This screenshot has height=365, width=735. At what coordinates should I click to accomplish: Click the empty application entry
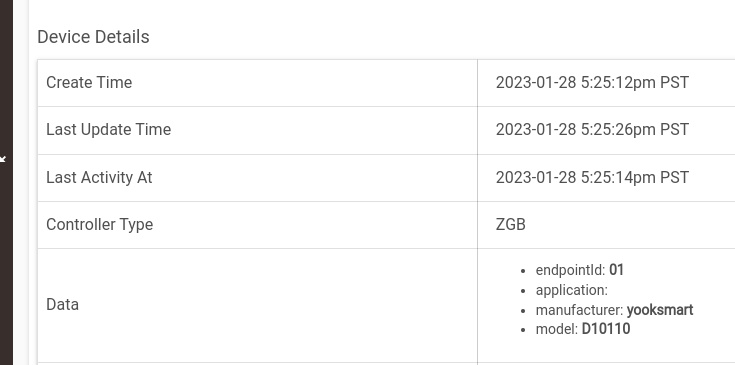571,290
